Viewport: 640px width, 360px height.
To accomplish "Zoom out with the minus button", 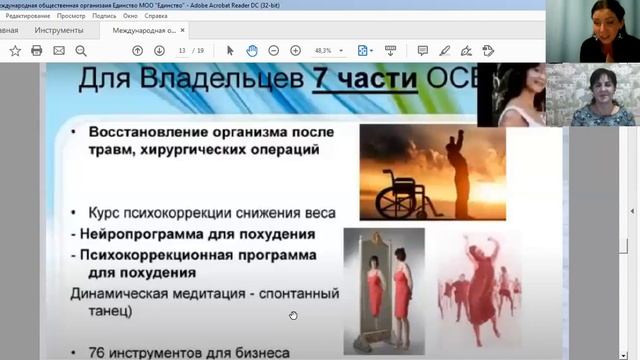I will pos(273,51).
